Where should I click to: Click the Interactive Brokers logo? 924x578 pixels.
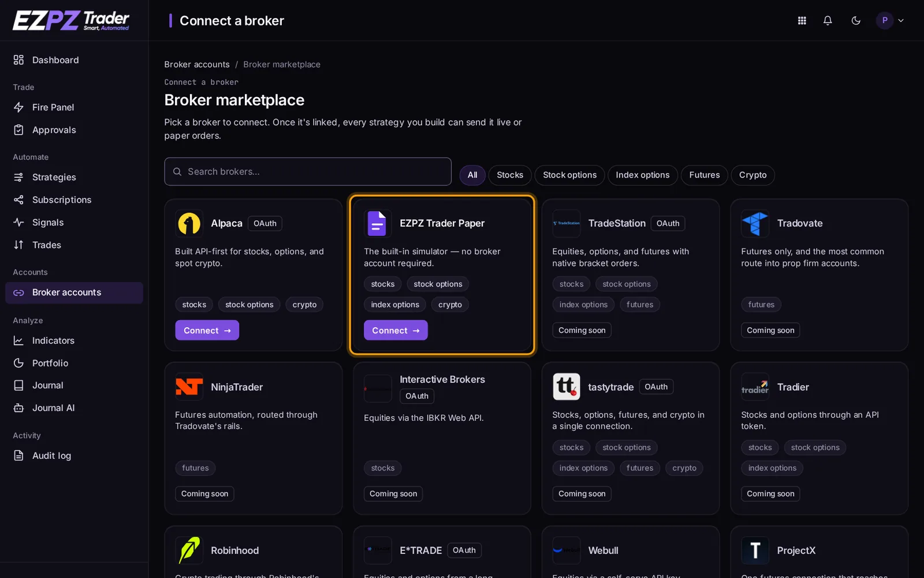(x=378, y=388)
